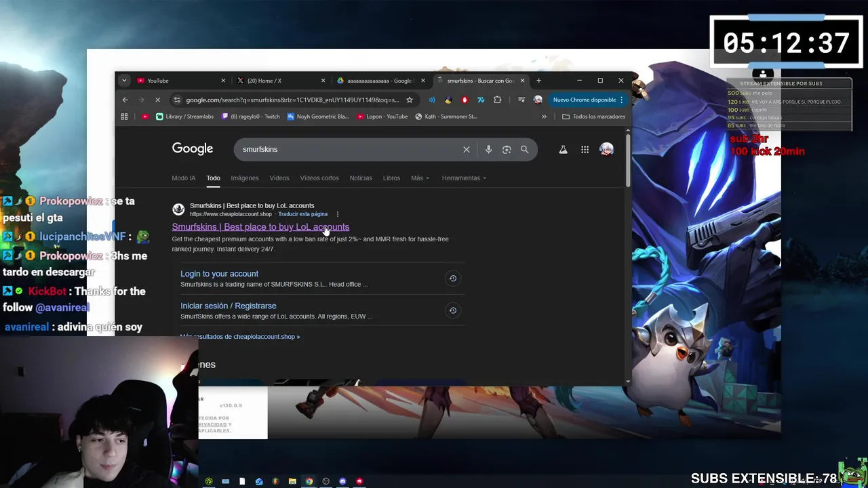Open Discord from the Windows taskbar
Viewport: 868px width, 488px height.
pos(342,481)
